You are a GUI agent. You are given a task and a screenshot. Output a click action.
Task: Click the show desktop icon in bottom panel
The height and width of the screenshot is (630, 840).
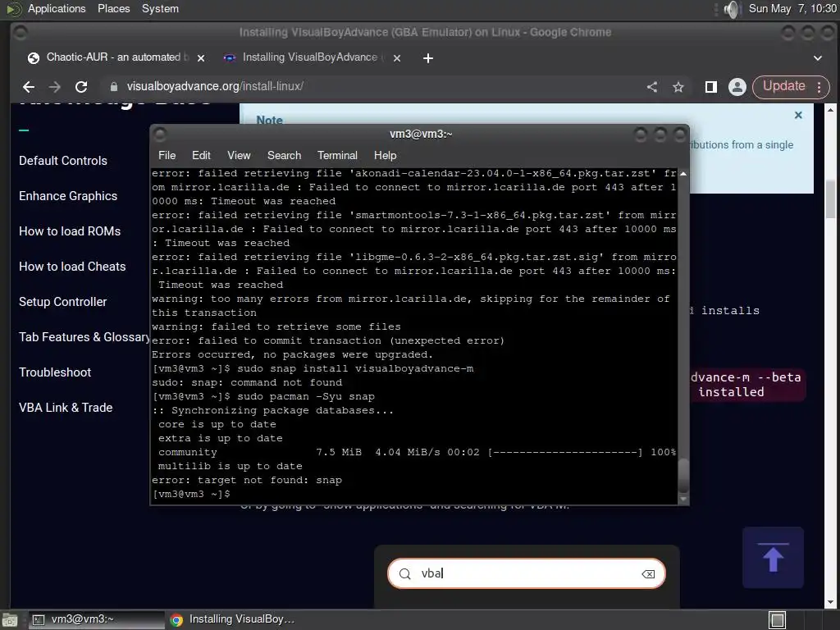click(9, 620)
